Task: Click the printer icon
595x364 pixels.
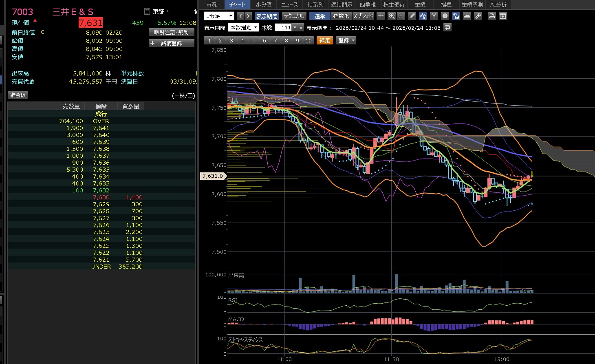Action: (x=492, y=16)
